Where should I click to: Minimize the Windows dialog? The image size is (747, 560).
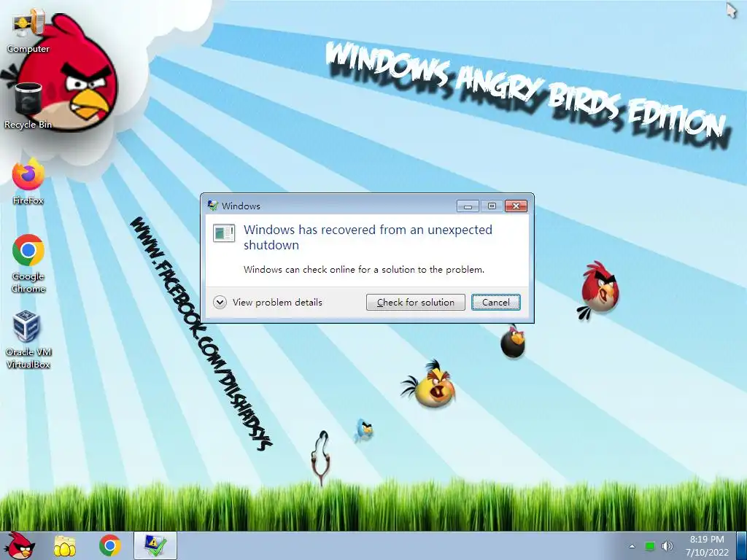pos(468,206)
